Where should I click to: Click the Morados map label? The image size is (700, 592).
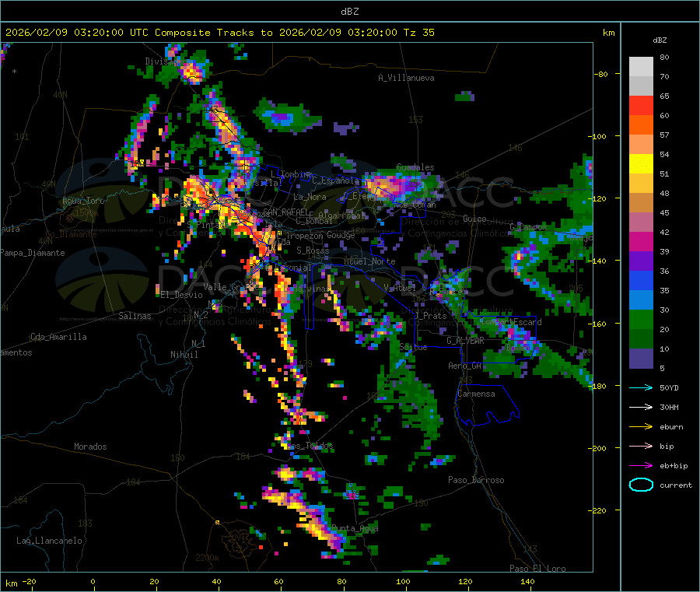tap(90, 447)
